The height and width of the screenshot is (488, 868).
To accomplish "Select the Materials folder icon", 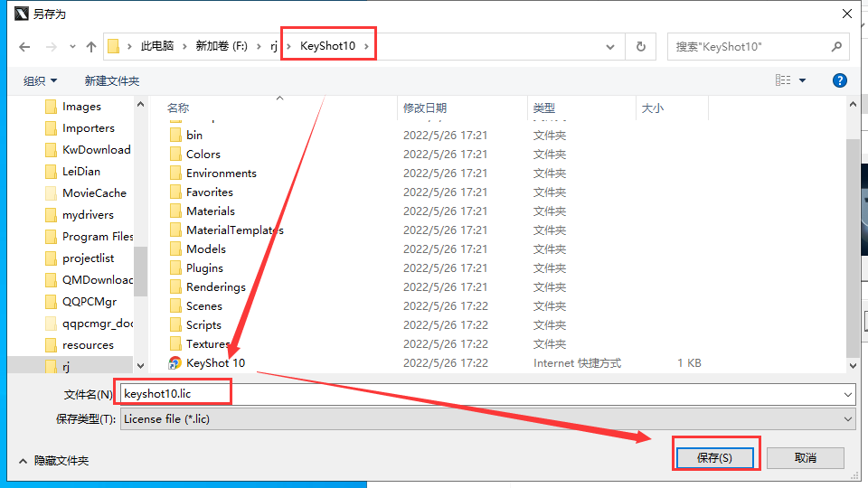I will coord(175,211).
